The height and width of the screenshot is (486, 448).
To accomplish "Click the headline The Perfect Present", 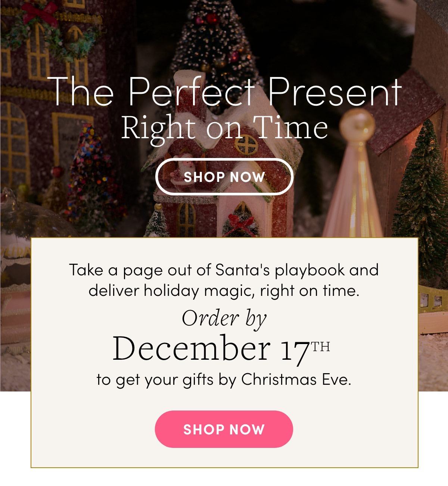I will coord(224,93).
